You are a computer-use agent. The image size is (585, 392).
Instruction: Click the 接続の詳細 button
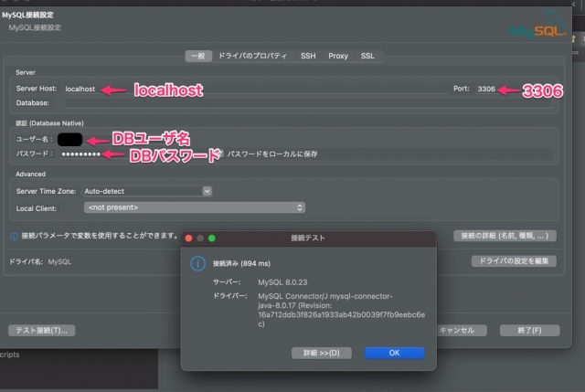(505, 236)
